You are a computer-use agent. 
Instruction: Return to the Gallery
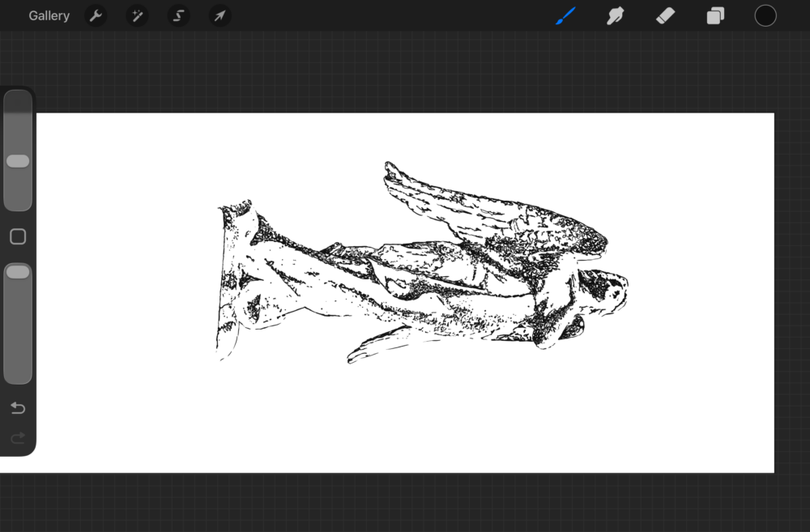(x=49, y=15)
